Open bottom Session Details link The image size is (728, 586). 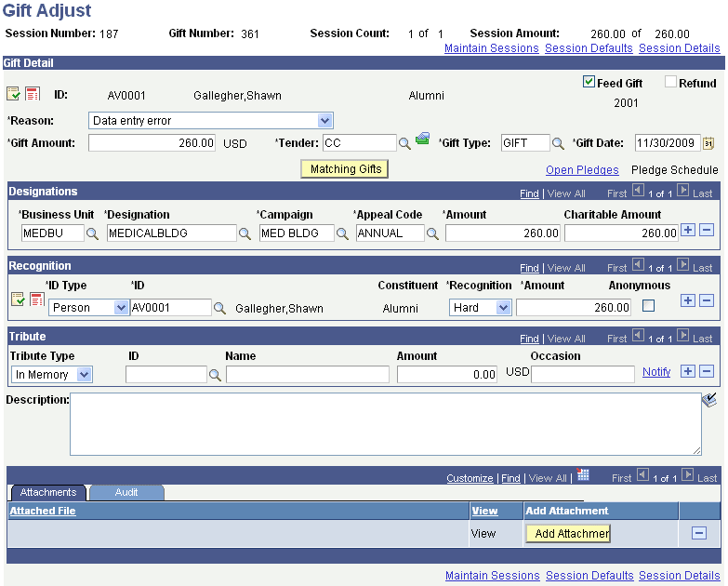pyautogui.click(x=680, y=576)
